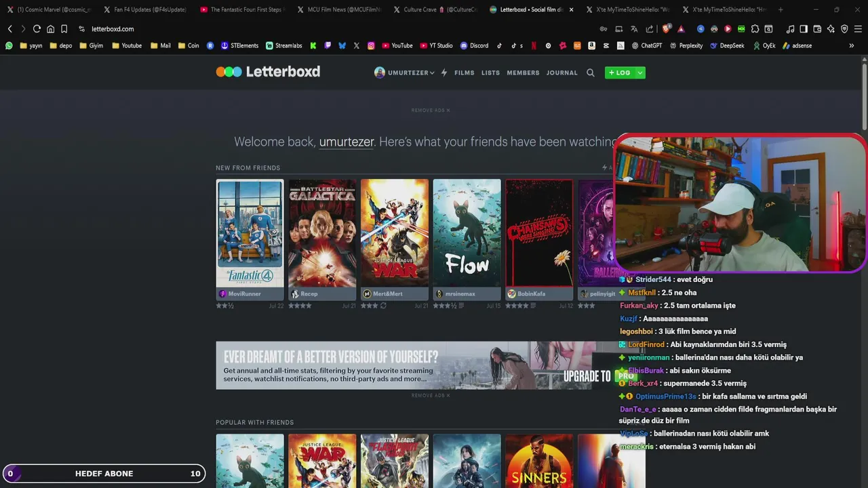Open the Giyim bookmarks folder

[92, 45]
